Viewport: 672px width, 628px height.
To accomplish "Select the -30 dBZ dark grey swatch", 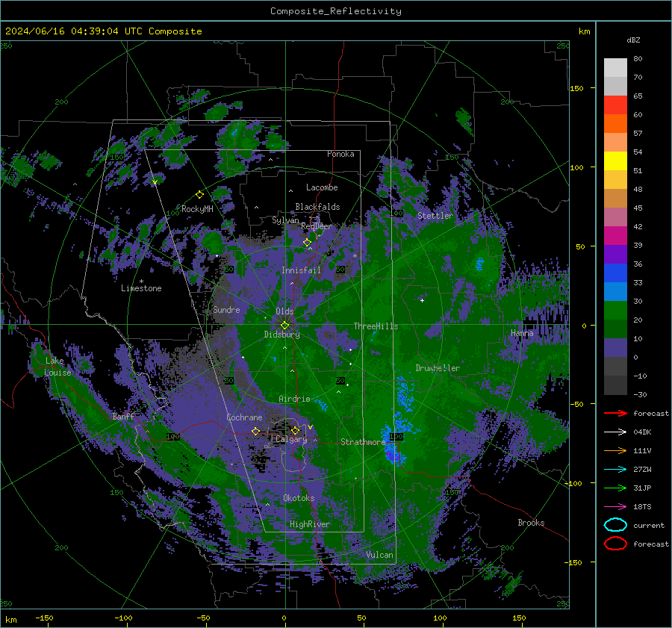I will 615,385.
